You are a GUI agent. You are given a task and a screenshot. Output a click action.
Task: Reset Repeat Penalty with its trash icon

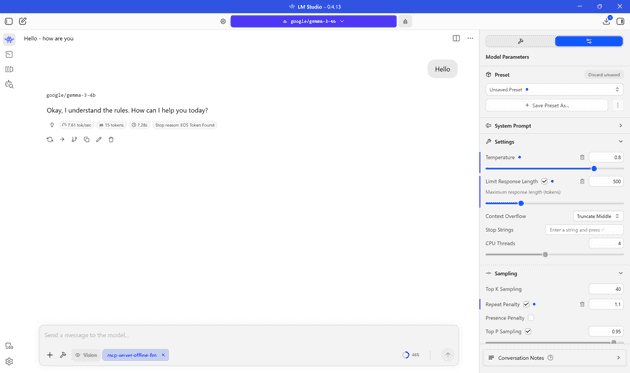[x=582, y=304]
